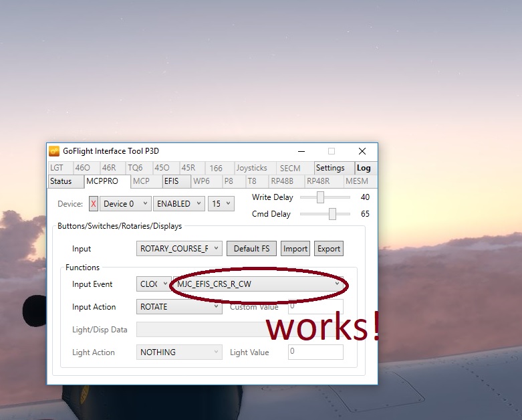Viewport: 522px width, 420px height.
Task: Expand the ENABLED status dropdown
Action: click(178, 204)
